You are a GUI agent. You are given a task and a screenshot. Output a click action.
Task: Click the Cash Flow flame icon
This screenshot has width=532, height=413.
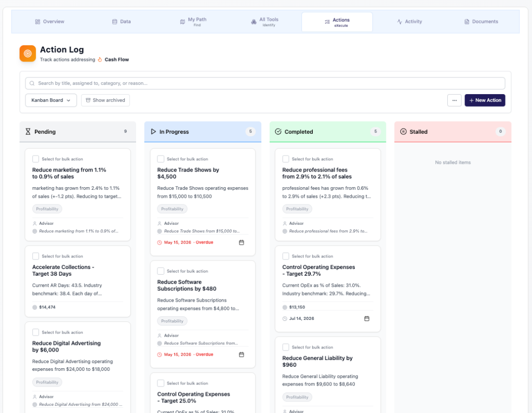click(x=100, y=60)
